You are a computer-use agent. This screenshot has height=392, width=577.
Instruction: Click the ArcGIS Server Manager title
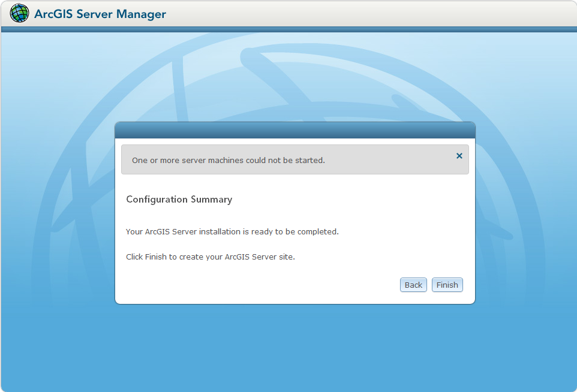coord(100,14)
